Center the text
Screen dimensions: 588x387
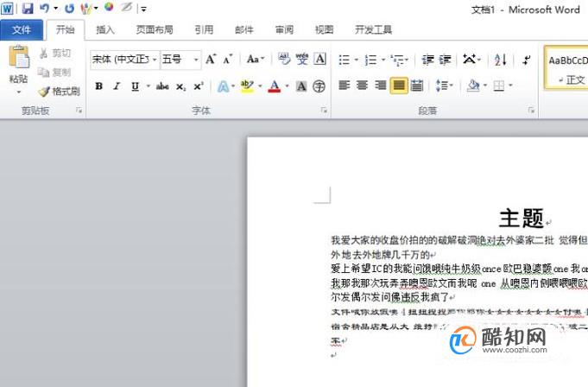point(362,86)
